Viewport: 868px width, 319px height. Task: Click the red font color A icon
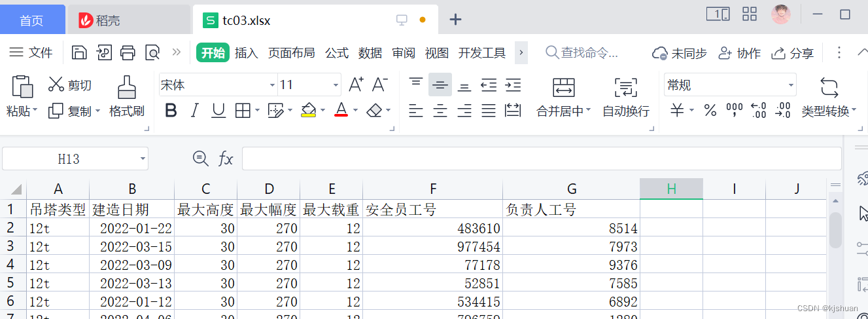(x=341, y=110)
